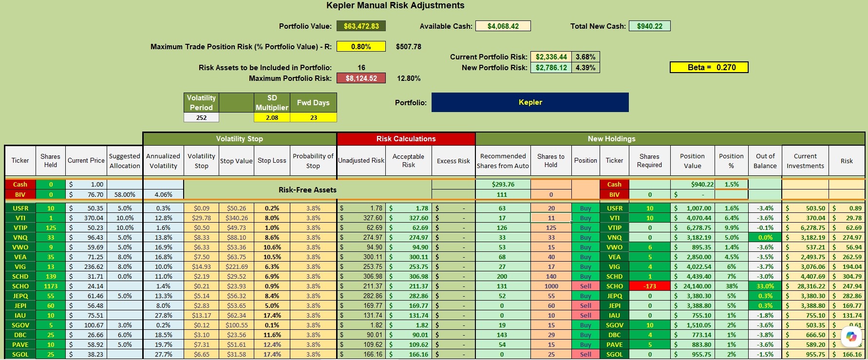Select the SD Multiplier value 2.08

pos(272,117)
